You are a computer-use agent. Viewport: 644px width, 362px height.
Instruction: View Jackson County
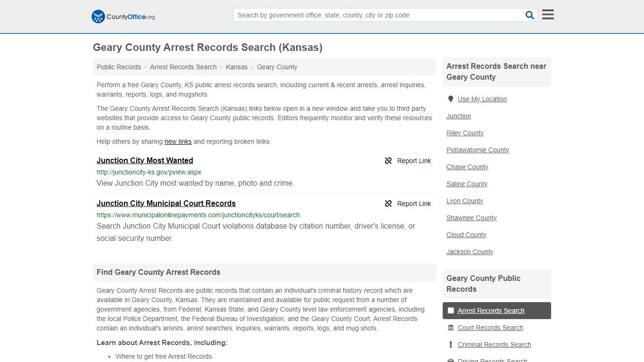470,252
